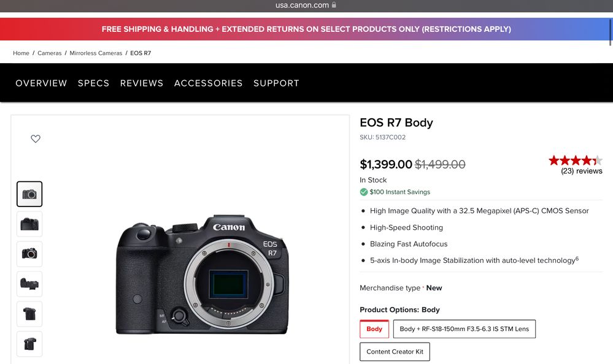The height and width of the screenshot is (364, 613).
Task: Open the Support tab
Action: pyautogui.click(x=276, y=83)
